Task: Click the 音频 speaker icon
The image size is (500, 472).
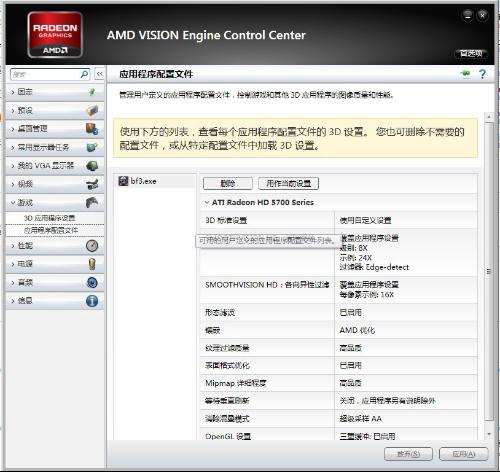Action: (92, 283)
